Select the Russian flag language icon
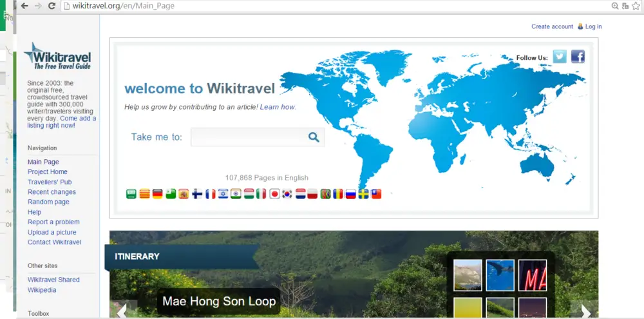Screen dimensions: 644x319 [x=350, y=193]
